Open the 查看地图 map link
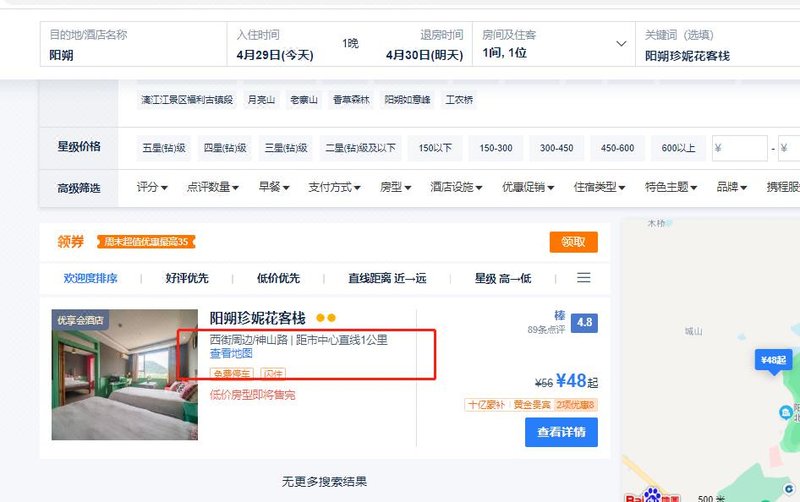The image size is (800, 502). 231,354
